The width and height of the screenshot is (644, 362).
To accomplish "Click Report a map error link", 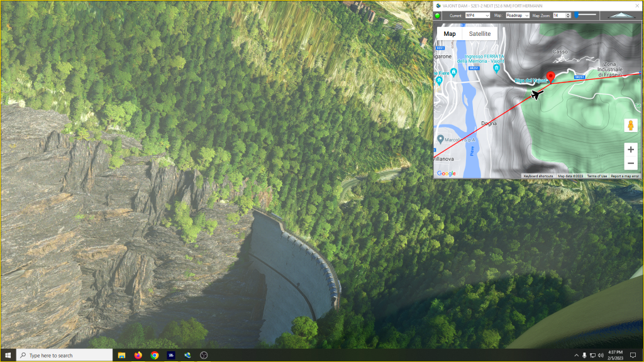I will pyautogui.click(x=625, y=176).
